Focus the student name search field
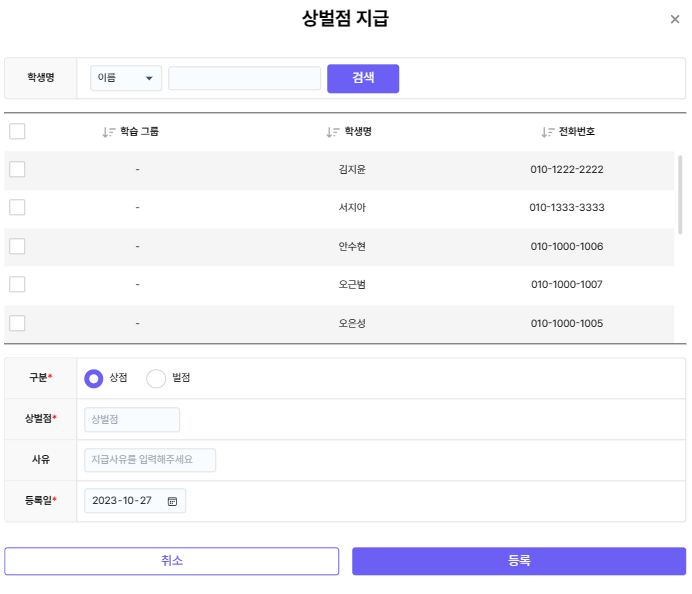 pyautogui.click(x=244, y=78)
